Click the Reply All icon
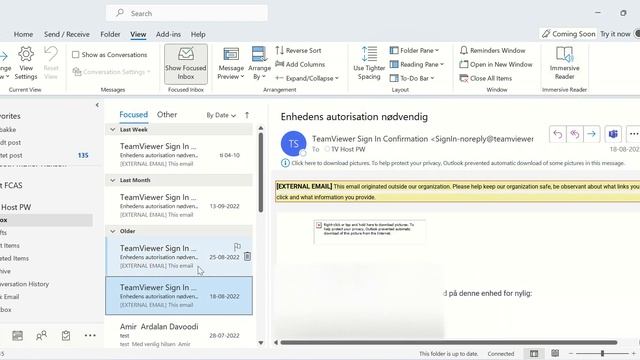Image resolution: width=640 pixels, height=360 pixels. click(x=575, y=134)
